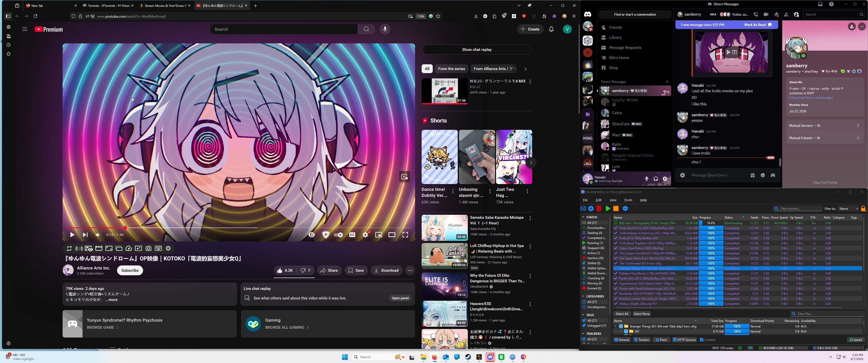Open the Filter by Name dropdown
Screen dimensions: 868x363
point(848,209)
